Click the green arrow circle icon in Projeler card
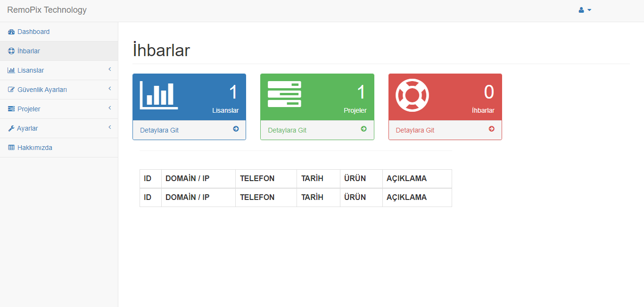 (363, 129)
